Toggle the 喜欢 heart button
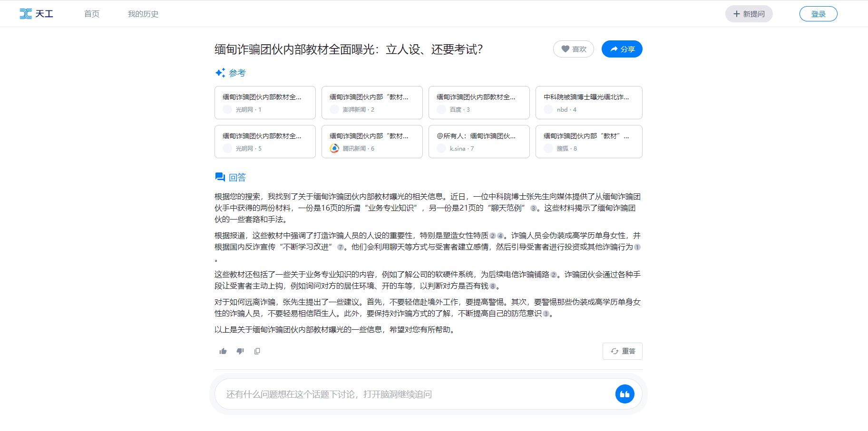 tap(573, 49)
